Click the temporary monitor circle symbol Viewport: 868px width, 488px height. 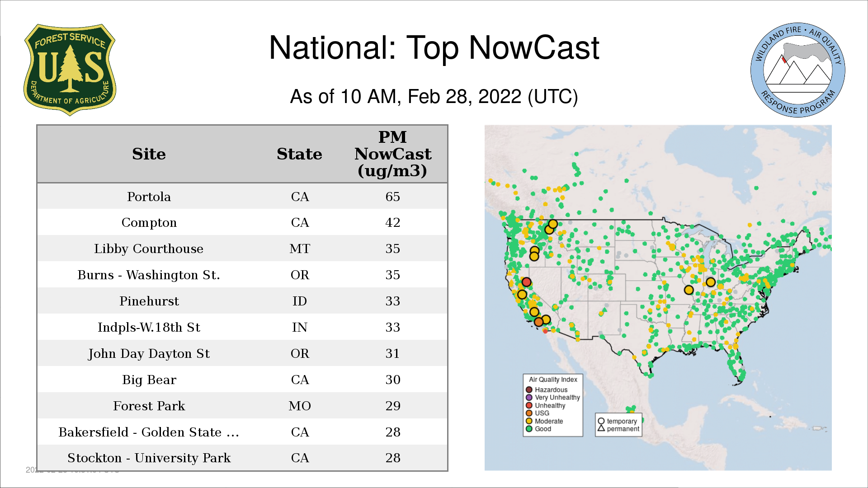(x=601, y=421)
